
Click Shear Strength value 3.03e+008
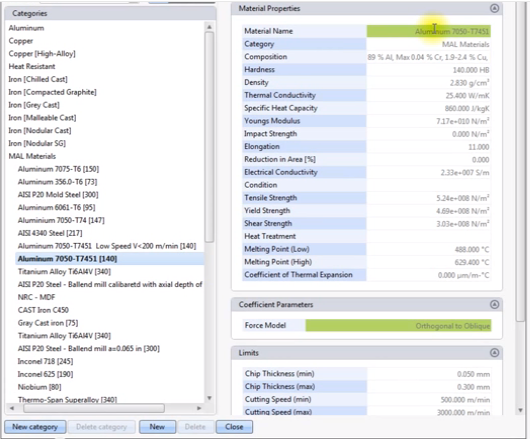(x=463, y=224)
